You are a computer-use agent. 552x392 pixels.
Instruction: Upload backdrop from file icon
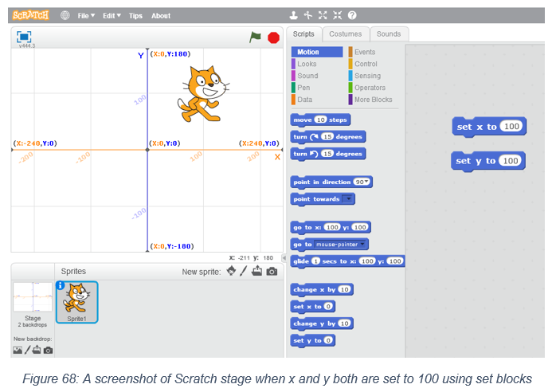(x=37, y=350)
